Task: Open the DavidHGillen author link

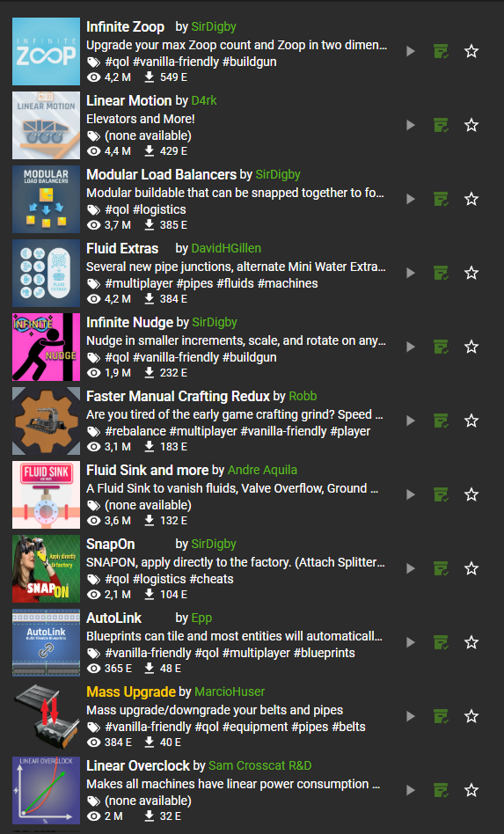Action: [226, 248]
